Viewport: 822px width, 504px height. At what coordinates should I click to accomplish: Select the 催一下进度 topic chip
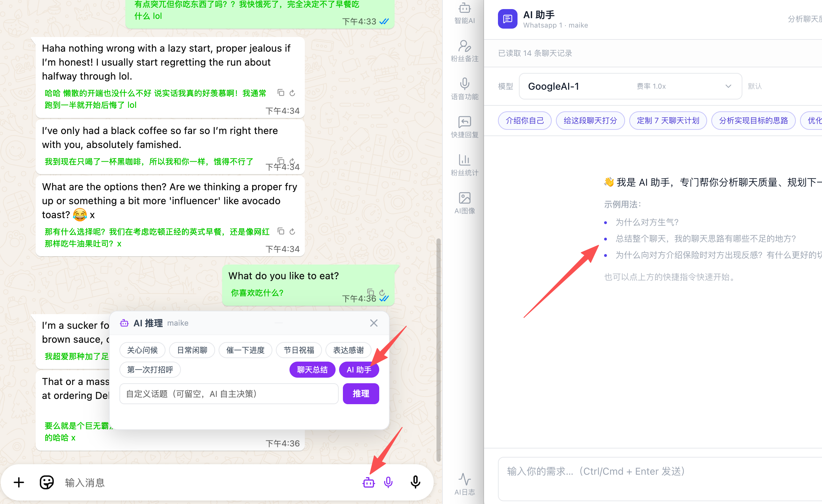(245, 350)
